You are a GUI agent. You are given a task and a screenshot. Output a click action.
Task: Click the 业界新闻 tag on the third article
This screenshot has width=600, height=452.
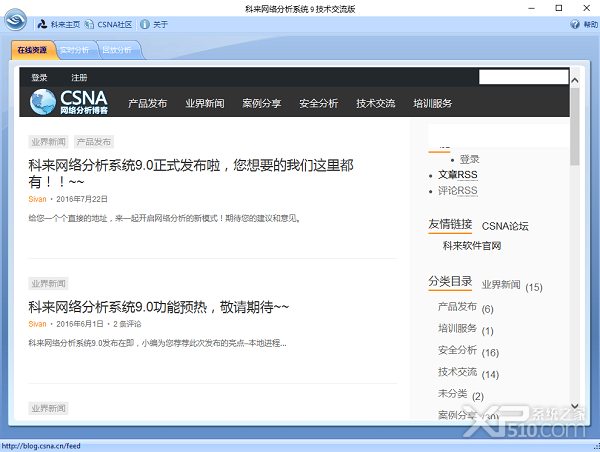click(48, 408)
